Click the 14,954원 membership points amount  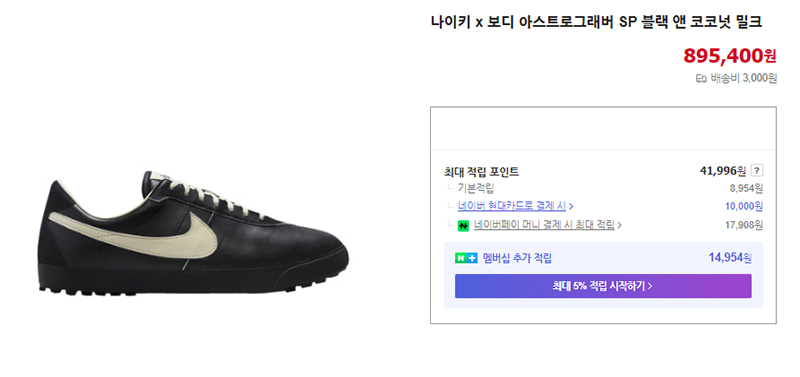pyautogui.click(x=730, y=258)
